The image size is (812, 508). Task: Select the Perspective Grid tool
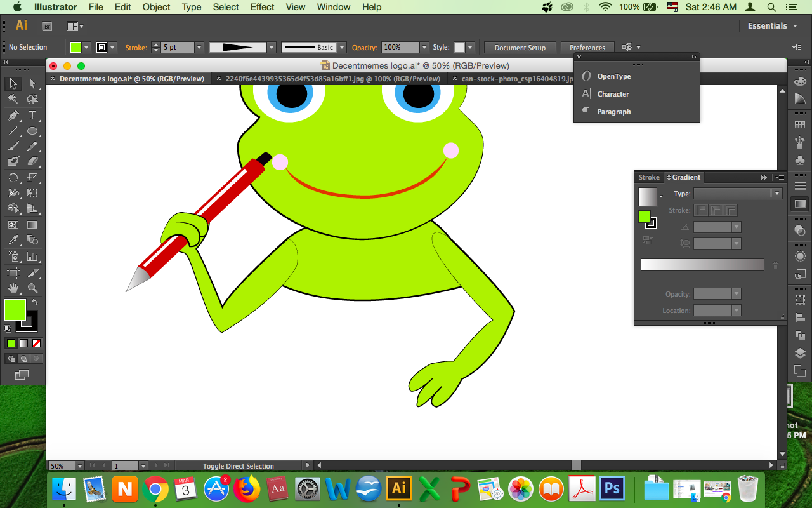pos(32,208)
